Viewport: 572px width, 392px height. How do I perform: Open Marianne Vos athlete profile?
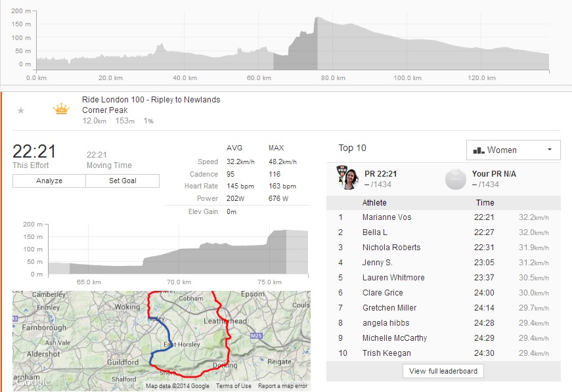click(x=387, y=217)
